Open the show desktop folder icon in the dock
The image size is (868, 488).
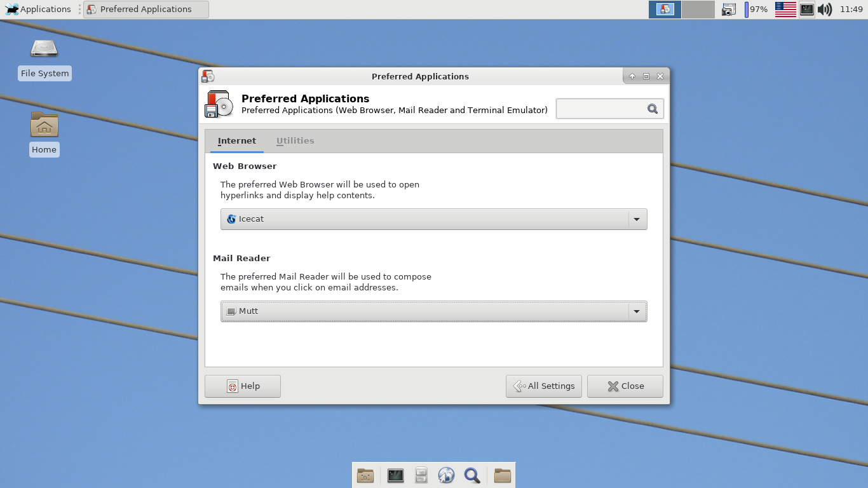pos(365,475)
